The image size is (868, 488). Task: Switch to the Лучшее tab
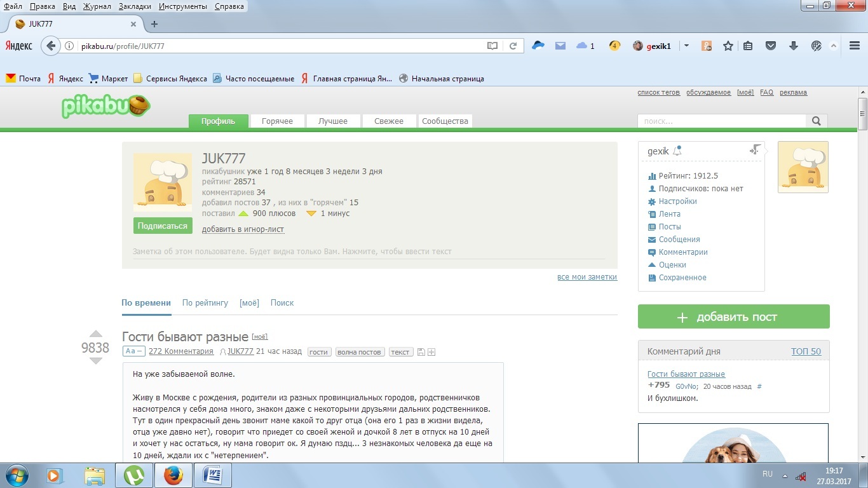click(x=333, y=121)
